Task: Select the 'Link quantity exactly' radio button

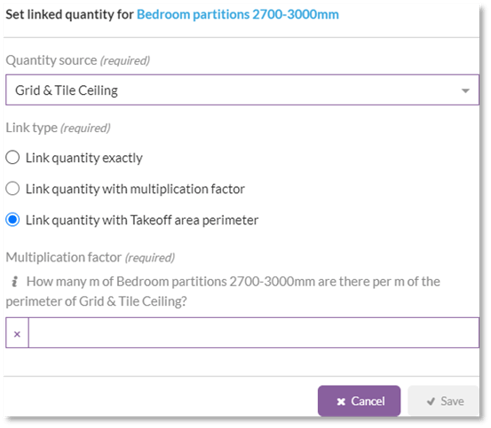Action: [13, 157]
